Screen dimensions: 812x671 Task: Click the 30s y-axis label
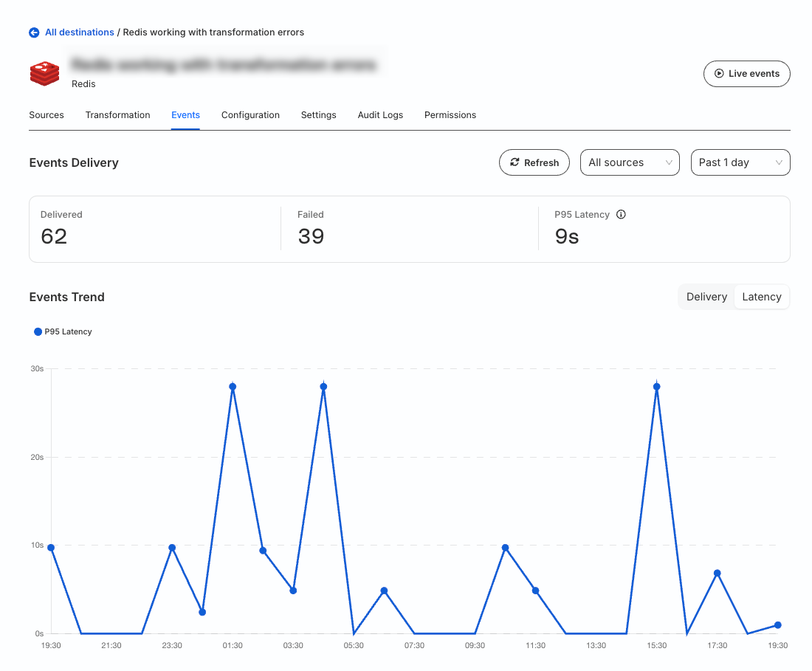click(x=37, y=368)
